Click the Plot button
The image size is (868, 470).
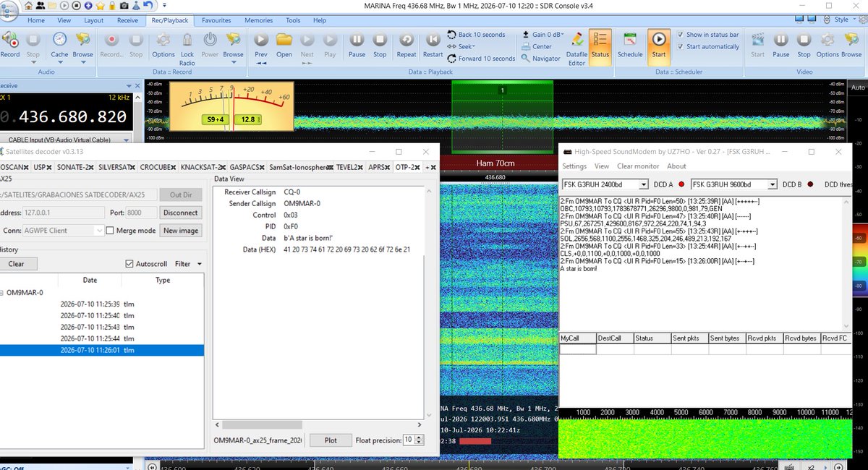331,440
